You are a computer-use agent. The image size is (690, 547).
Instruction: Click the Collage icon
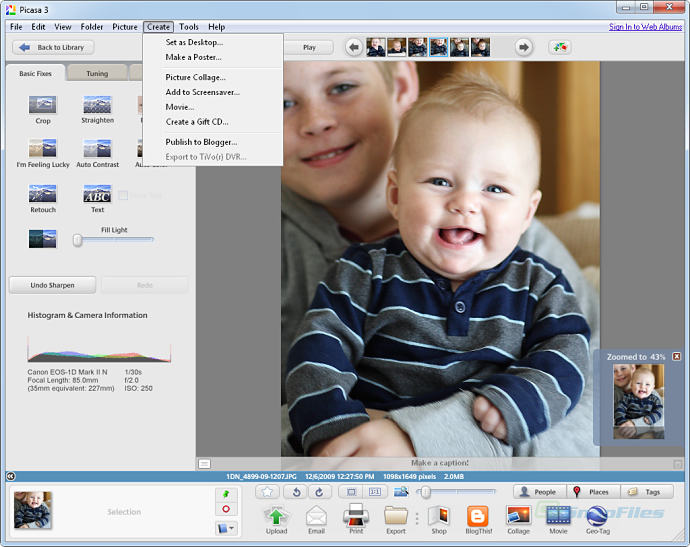pos(518,516)
